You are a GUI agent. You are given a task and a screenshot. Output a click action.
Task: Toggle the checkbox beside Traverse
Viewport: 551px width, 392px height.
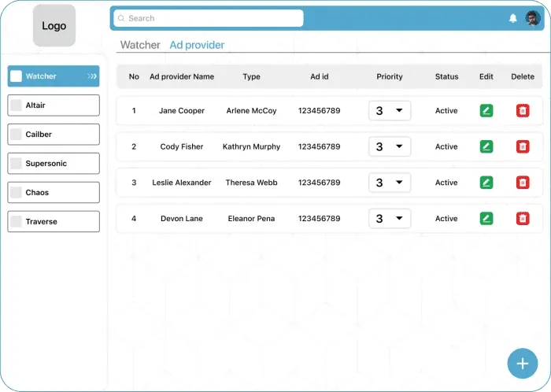16,222
